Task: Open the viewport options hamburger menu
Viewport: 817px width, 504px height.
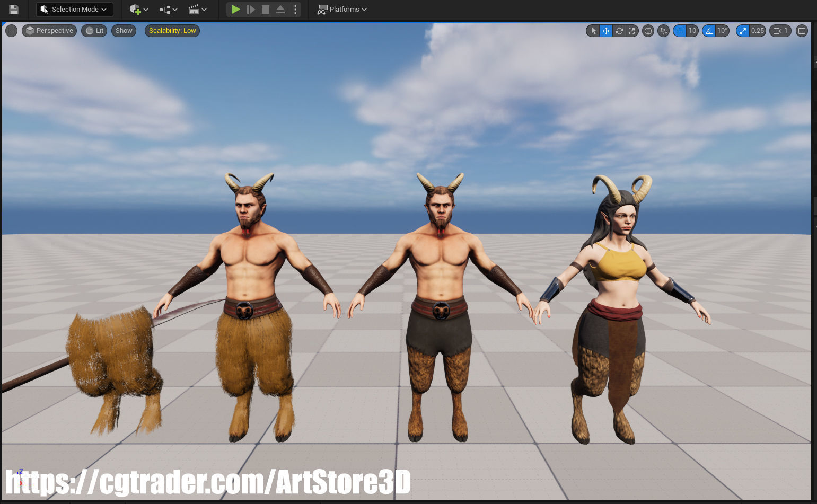Action: click(11, 31)
